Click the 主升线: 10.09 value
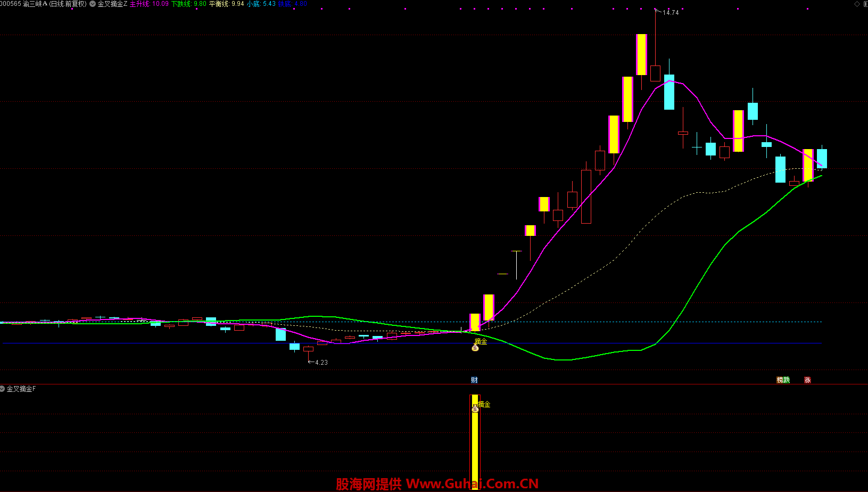The height and width of the screenshot is (492, 868). (149, 4)
